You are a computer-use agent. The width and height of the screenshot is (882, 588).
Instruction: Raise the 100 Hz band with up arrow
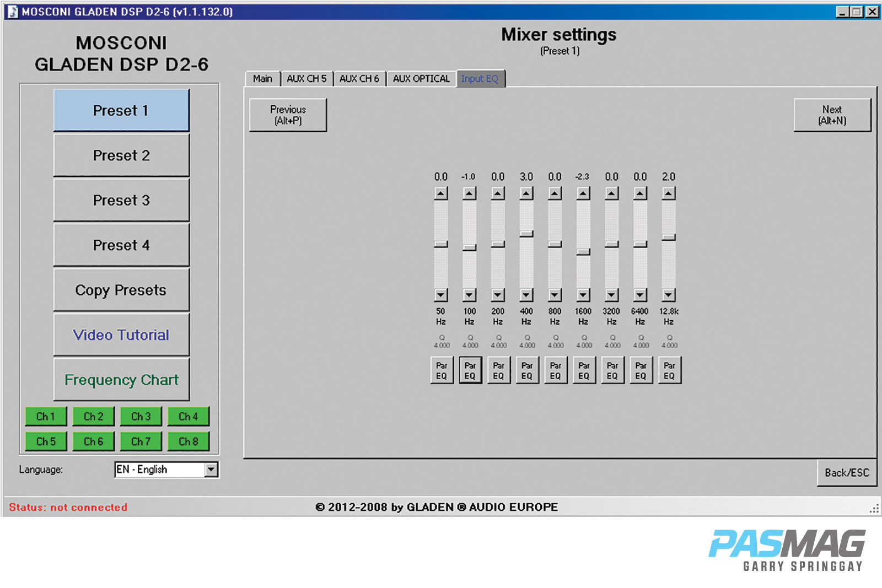point(470,193)
